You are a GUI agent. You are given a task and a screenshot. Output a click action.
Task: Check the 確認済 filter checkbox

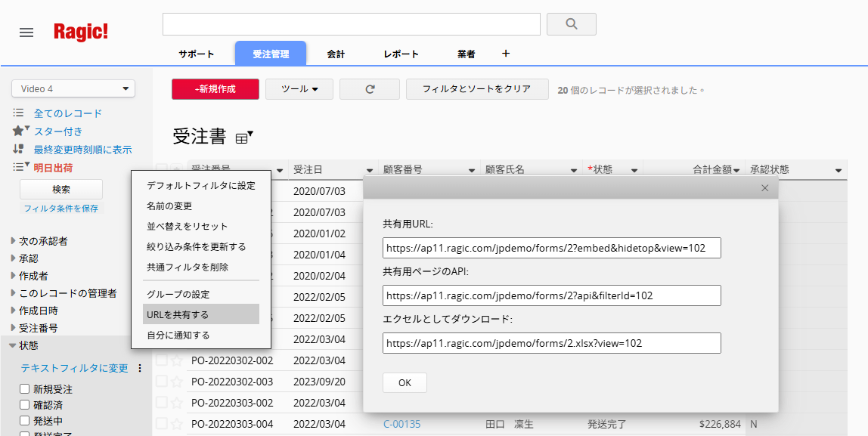pyautogui.click(x=24, y=405)
